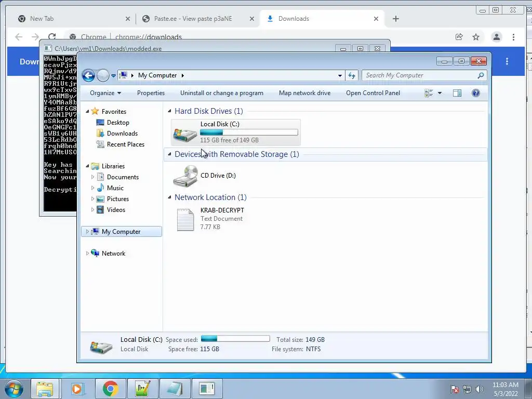Click the Explorer back arrow button
This screenshot has width=532, height=399.
pyautogui.click(x=88, y=75)
